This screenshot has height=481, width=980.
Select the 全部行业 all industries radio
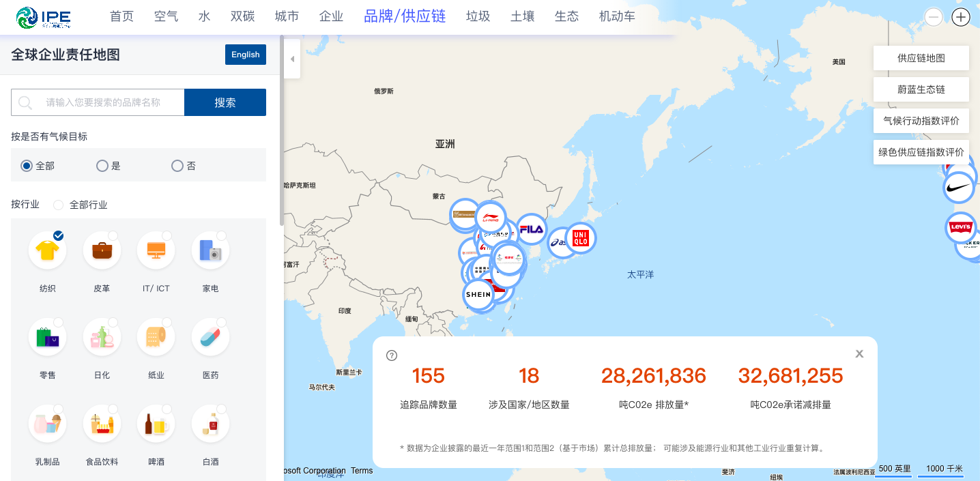click(x=58, y=205)
